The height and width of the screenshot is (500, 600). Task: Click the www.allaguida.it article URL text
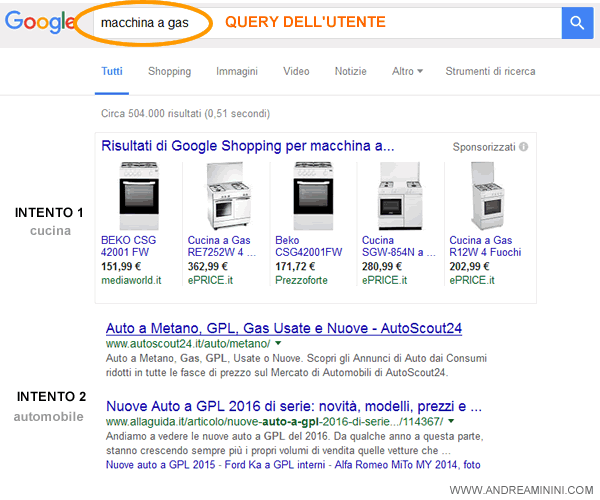pyautogui.click(x=274, y=422)
